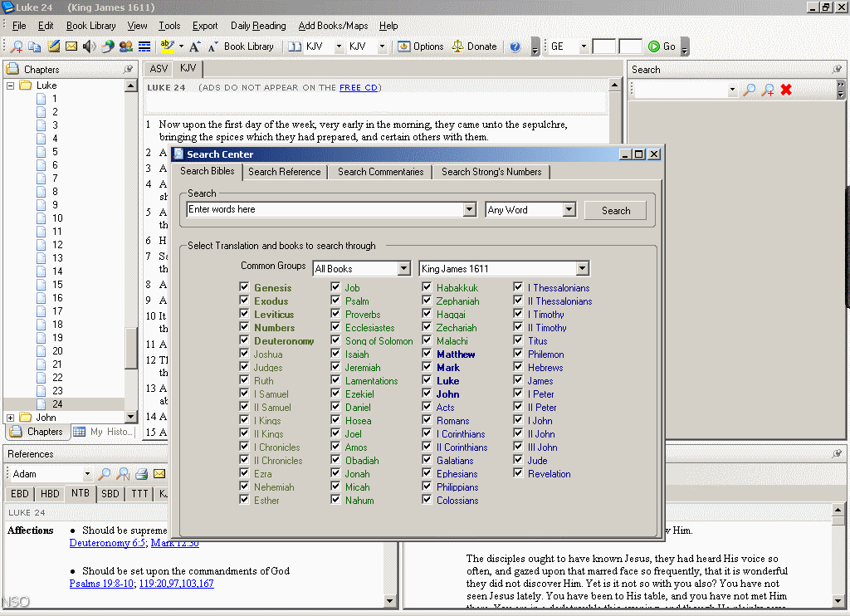The width and height of the screenshot is (850, 616).
Task: Click magnifier-plus icon in Search panel
Action: pyautogui.click(x=768, y=90)
